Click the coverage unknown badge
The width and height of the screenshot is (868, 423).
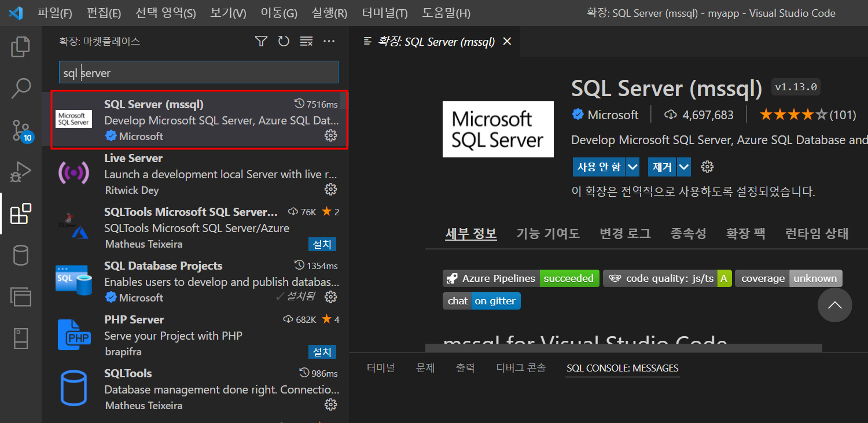click(x=789, y=278)
